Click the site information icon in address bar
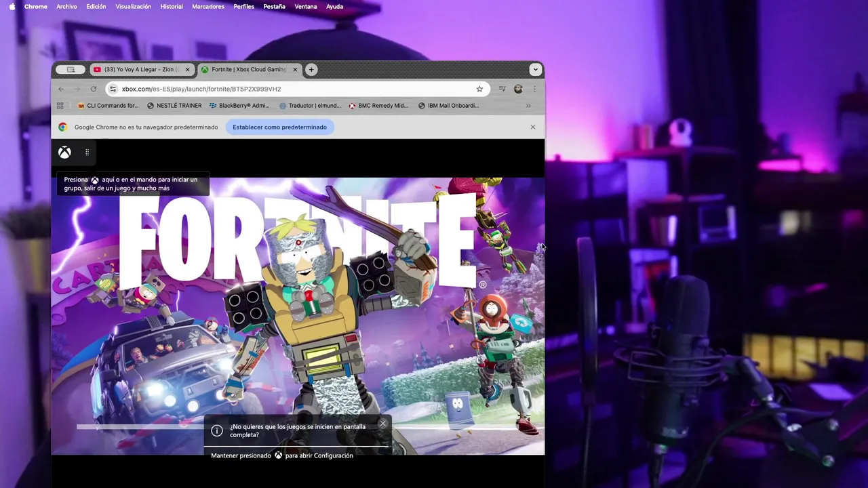This screenshot has height=488, width=868. (x=113, y=89)
